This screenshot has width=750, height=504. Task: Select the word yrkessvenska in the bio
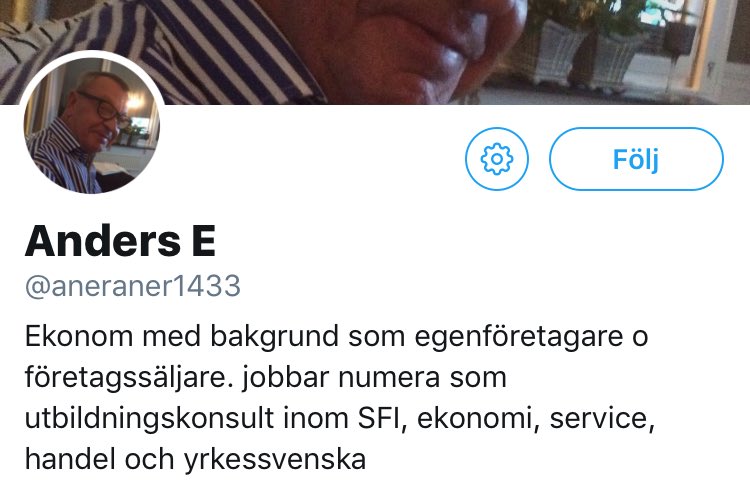(x=275, y=460)
